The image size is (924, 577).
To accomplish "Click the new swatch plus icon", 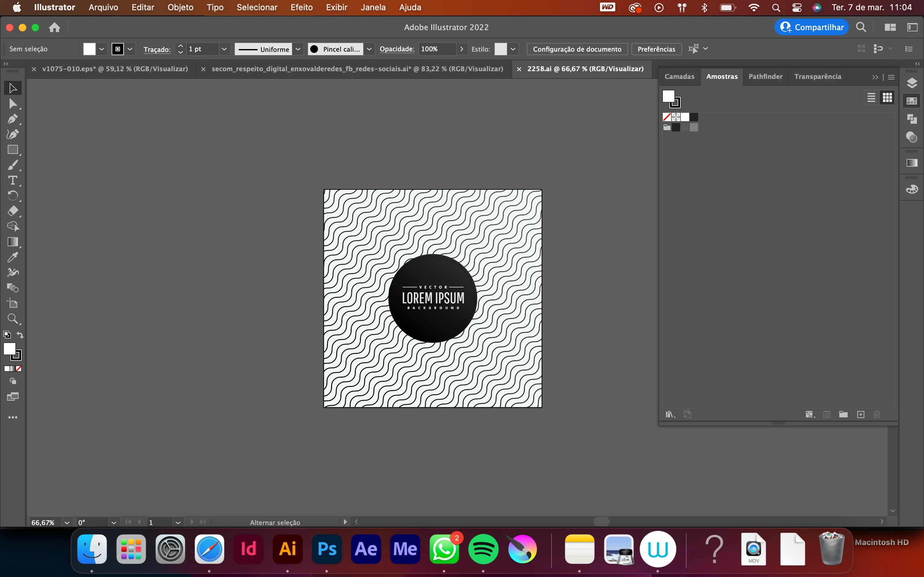I will click(860, 414).
